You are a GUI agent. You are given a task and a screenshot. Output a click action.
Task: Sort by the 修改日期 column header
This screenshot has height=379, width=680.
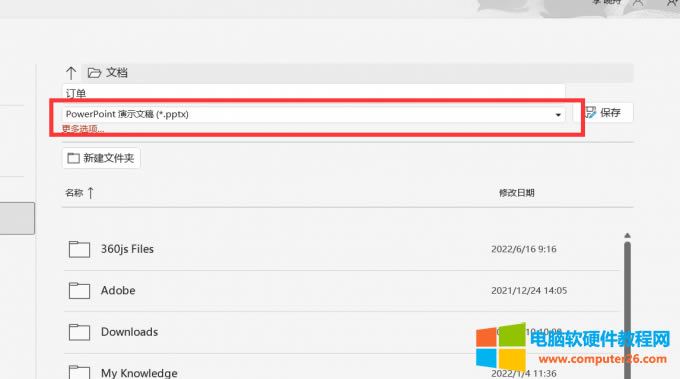click(517, 193)
